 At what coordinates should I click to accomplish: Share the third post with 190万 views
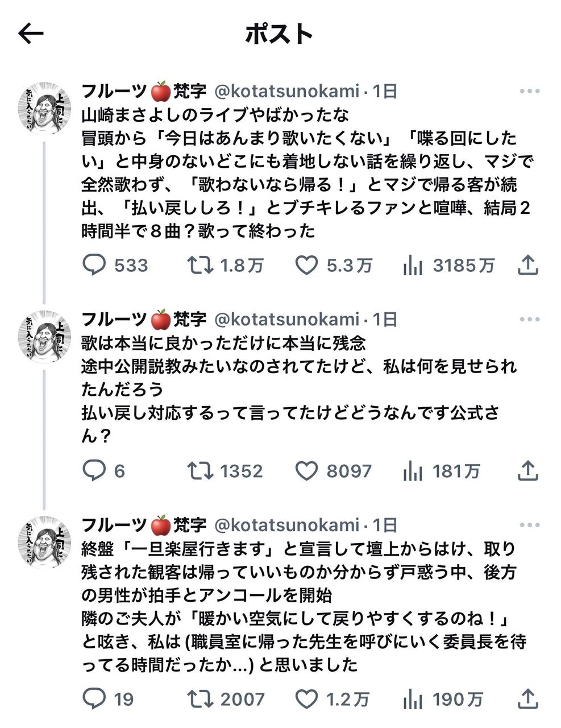click(528, 698)
